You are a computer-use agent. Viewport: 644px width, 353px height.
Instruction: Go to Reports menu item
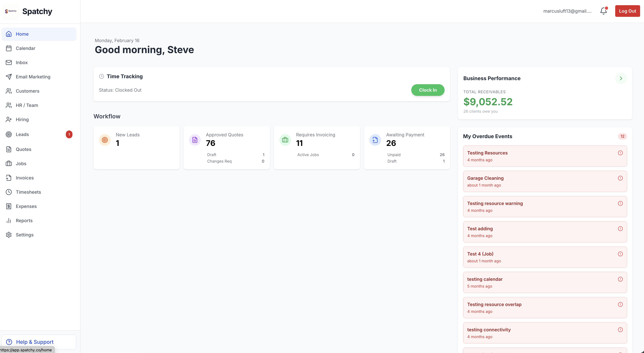[x=39, y=221]
